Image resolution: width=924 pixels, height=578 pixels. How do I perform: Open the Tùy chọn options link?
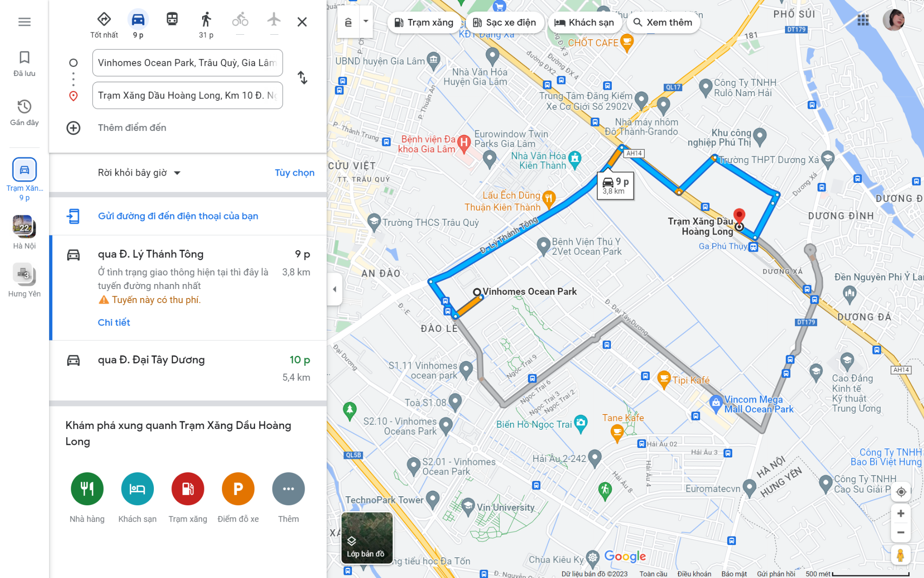(x=295, y=173)
